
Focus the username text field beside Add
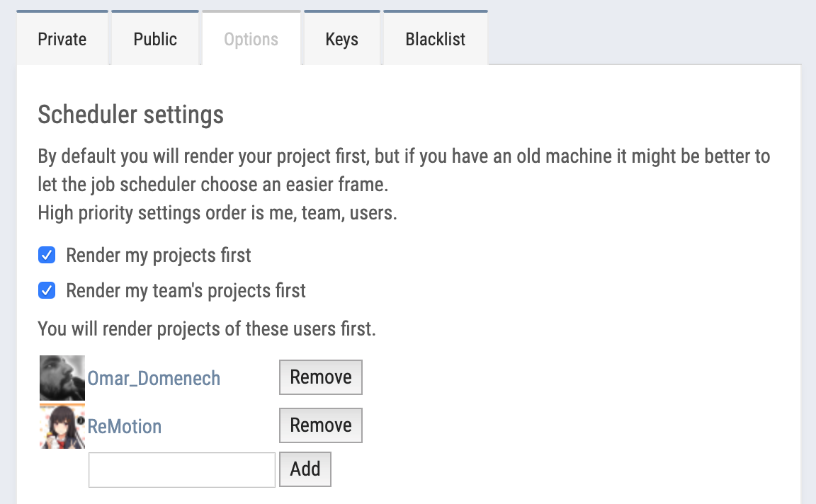[x=181, y=469]
